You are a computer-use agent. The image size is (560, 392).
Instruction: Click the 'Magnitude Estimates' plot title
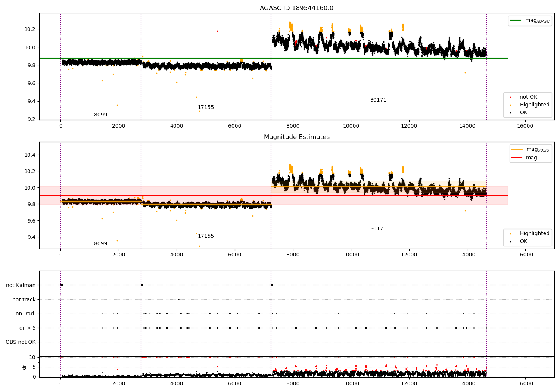[296, 137]
